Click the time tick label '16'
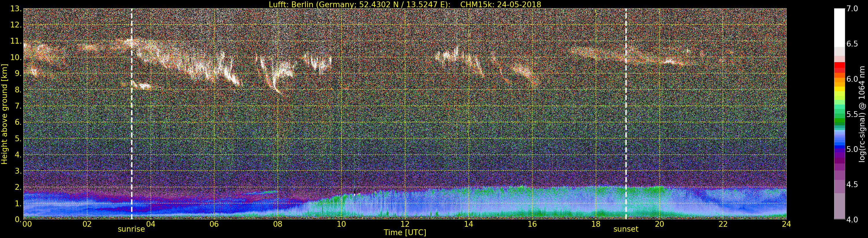 (x=532, y=224)
